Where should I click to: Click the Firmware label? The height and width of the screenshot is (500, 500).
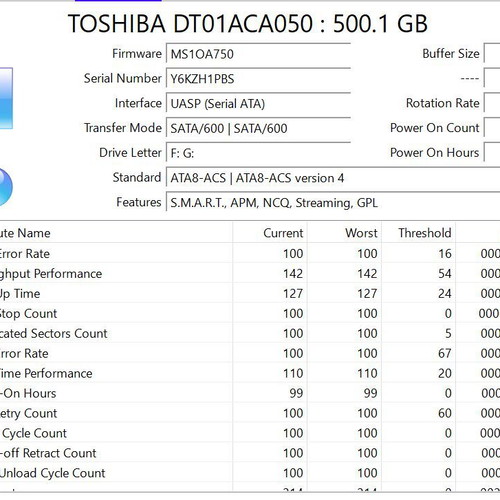[x=137, y=54]
